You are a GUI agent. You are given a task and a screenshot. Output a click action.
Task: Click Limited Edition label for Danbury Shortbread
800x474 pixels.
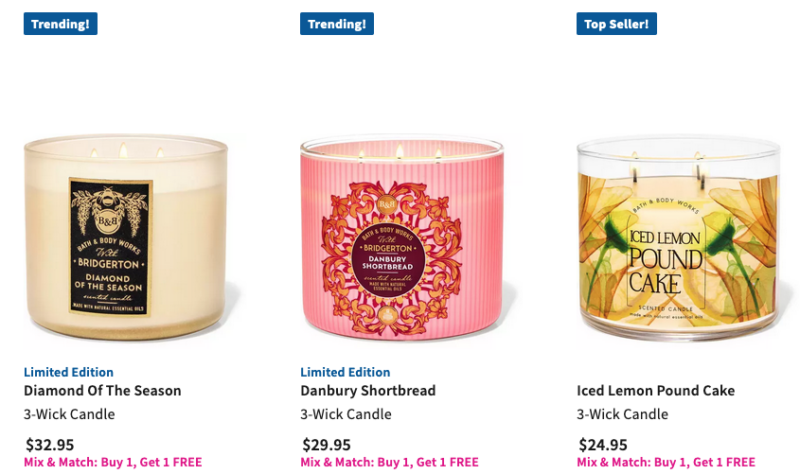pyautogui.click(x=345, y=372)
